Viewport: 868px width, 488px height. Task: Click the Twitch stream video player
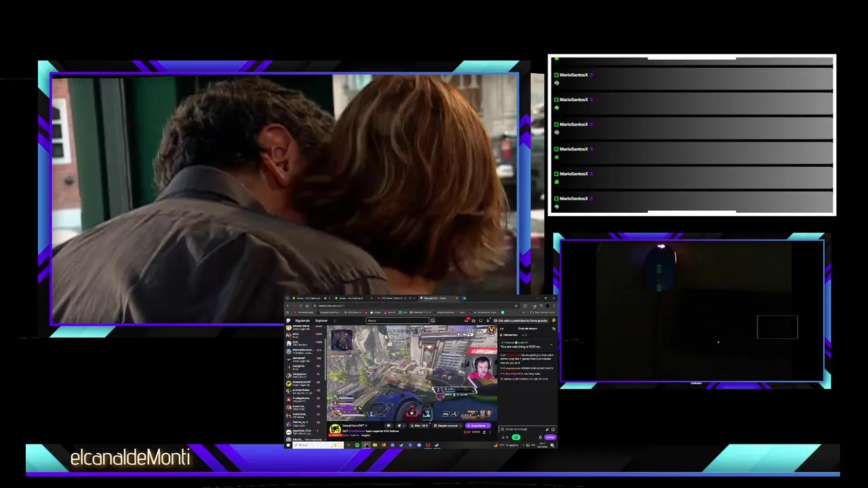click(x=412, y=373)
